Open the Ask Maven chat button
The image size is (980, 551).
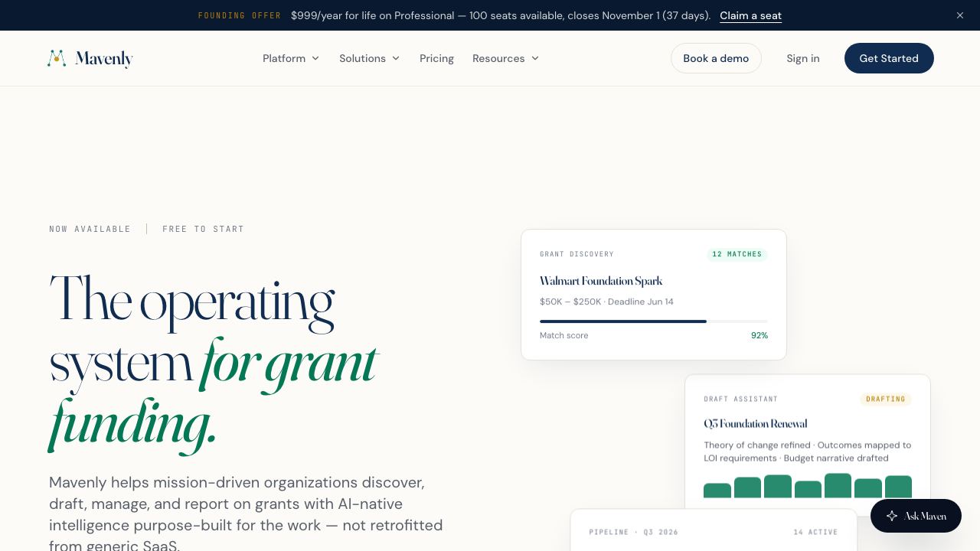pos(916,516)
